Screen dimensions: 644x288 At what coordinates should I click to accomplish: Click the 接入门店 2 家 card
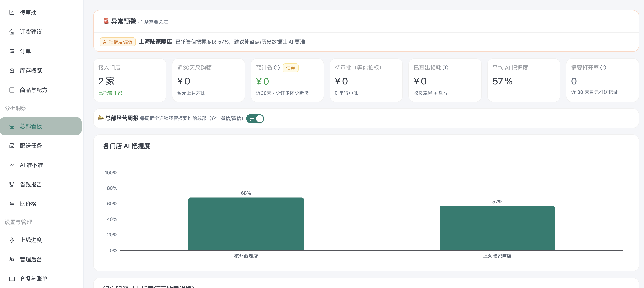click(130, 80)
